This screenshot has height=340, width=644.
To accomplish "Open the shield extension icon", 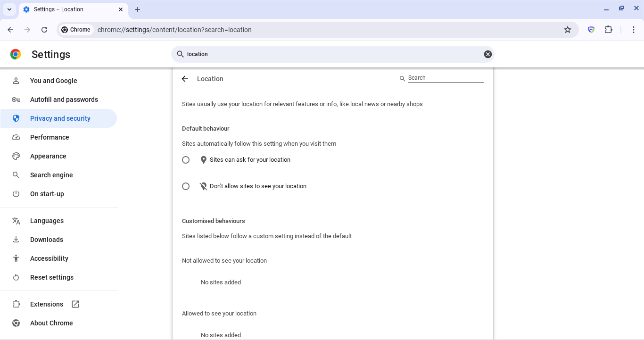I will point(591,30).
